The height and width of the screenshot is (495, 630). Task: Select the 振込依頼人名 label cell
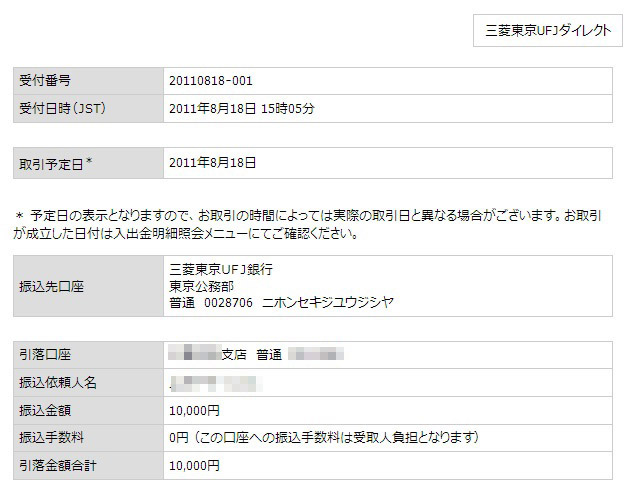point(88,382)
